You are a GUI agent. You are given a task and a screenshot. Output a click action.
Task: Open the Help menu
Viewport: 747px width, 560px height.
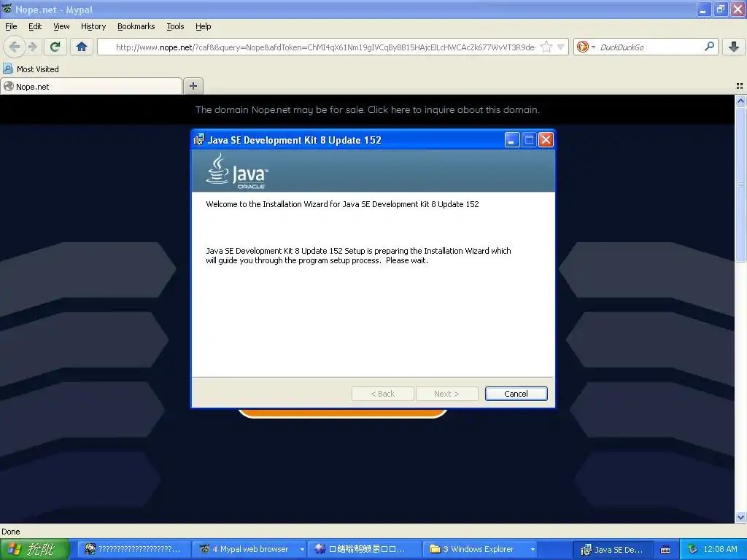click(x=203, y=26)
